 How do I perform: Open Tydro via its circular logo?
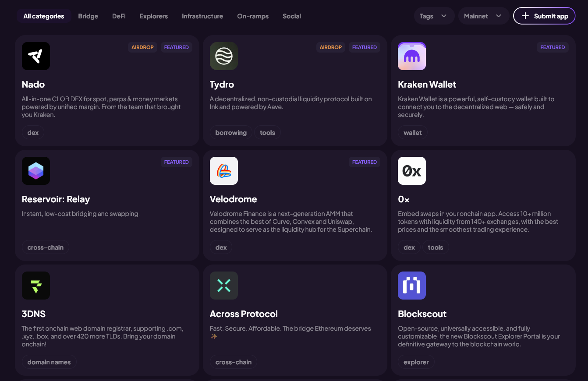click(224, 56)
